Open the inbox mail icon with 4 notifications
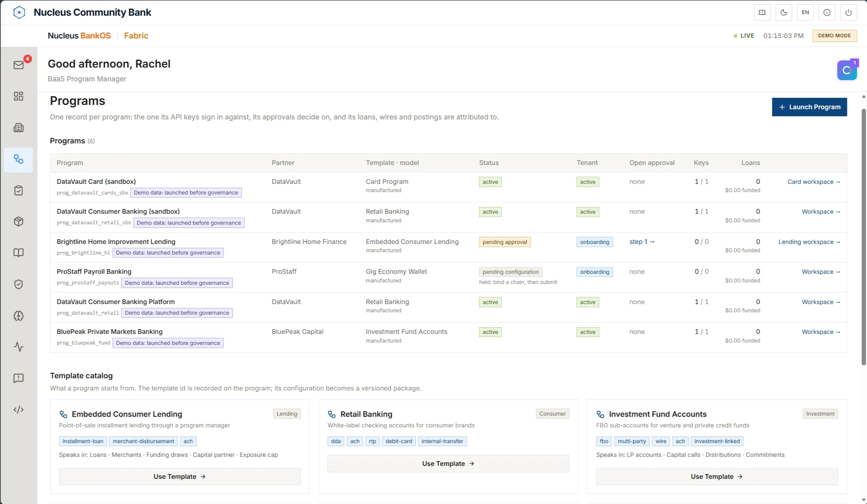The image size is (867, 504). click(18, 65)
